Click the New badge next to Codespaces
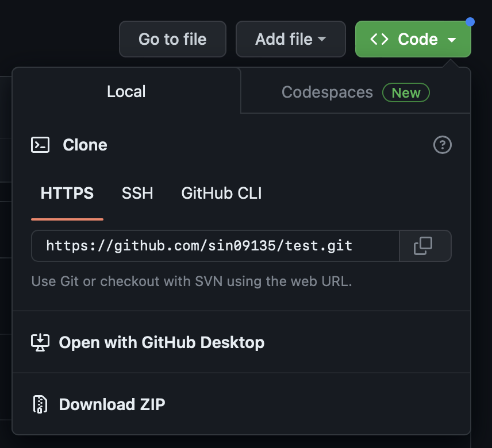 [406, 93]
